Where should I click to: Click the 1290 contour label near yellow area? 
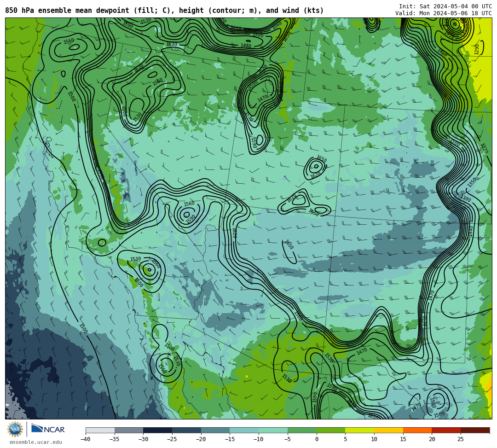[477, 49]
